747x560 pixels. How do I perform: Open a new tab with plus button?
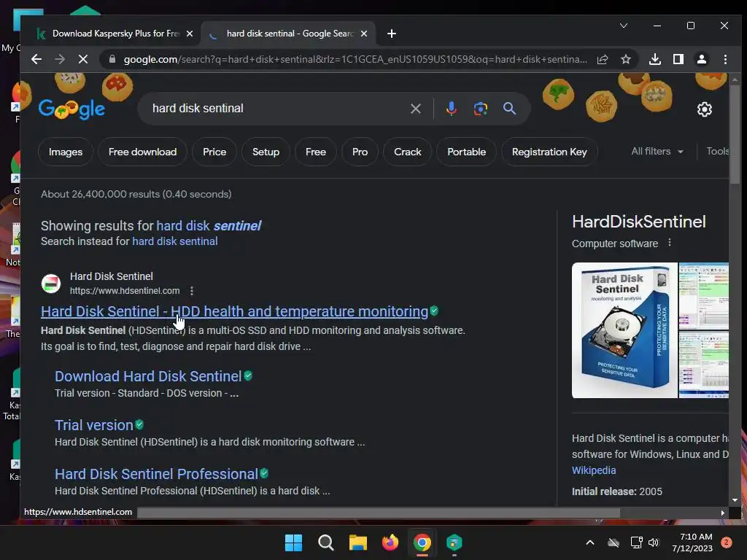(392, 34)
